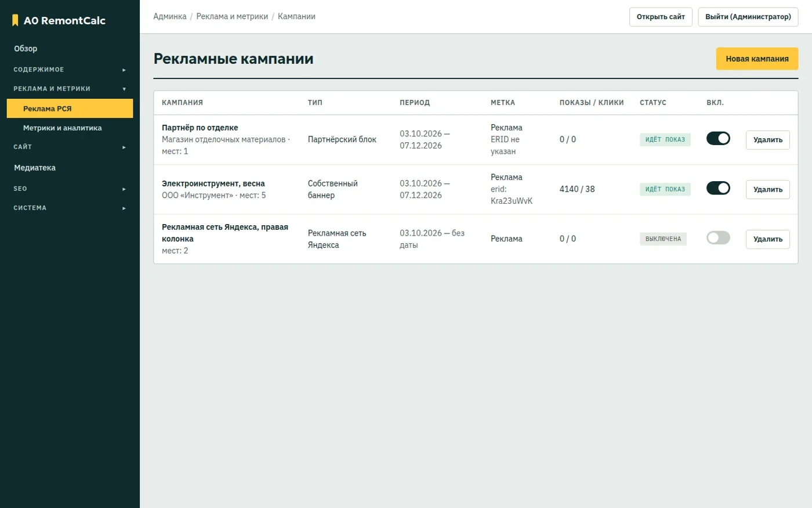This screenshot has width=812, height=508.
Task: Click the Показы / клики column header
Action: click(x=592, y=103)
